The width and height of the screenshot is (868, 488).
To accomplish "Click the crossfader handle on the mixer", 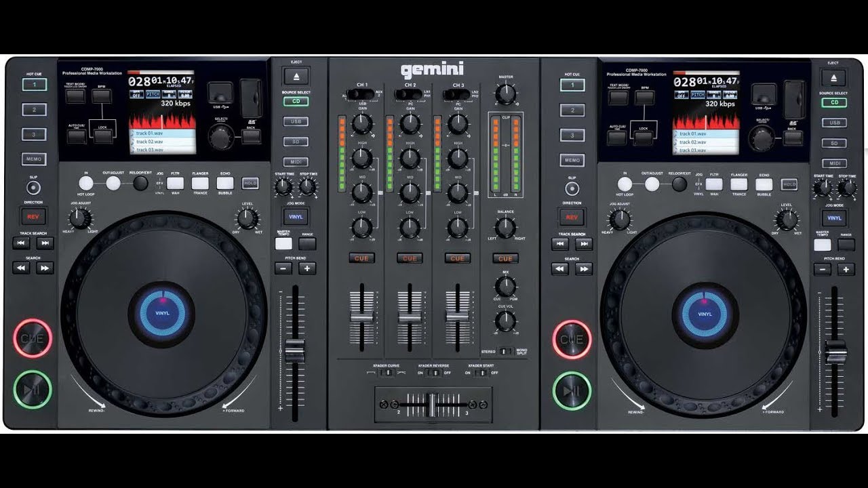I will (x=432, y=405).
